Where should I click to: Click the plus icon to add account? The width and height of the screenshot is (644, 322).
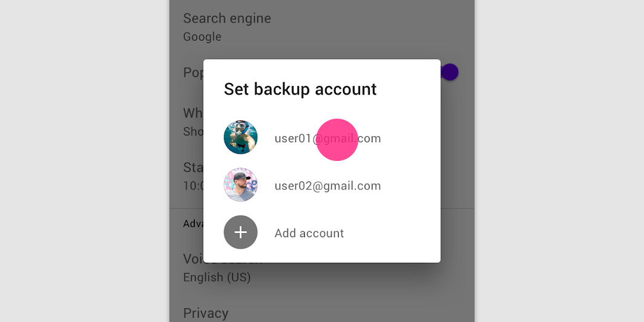point(241,232)
